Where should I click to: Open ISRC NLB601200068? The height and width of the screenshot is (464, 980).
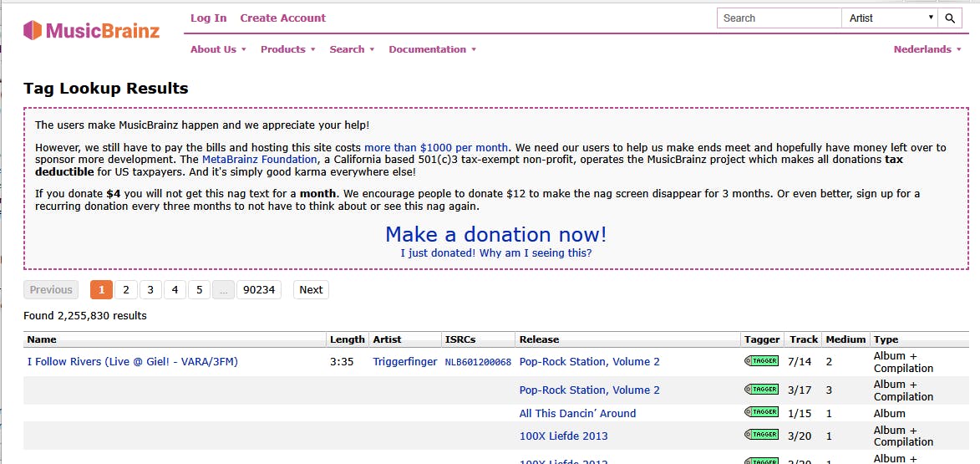click(478, 362)
